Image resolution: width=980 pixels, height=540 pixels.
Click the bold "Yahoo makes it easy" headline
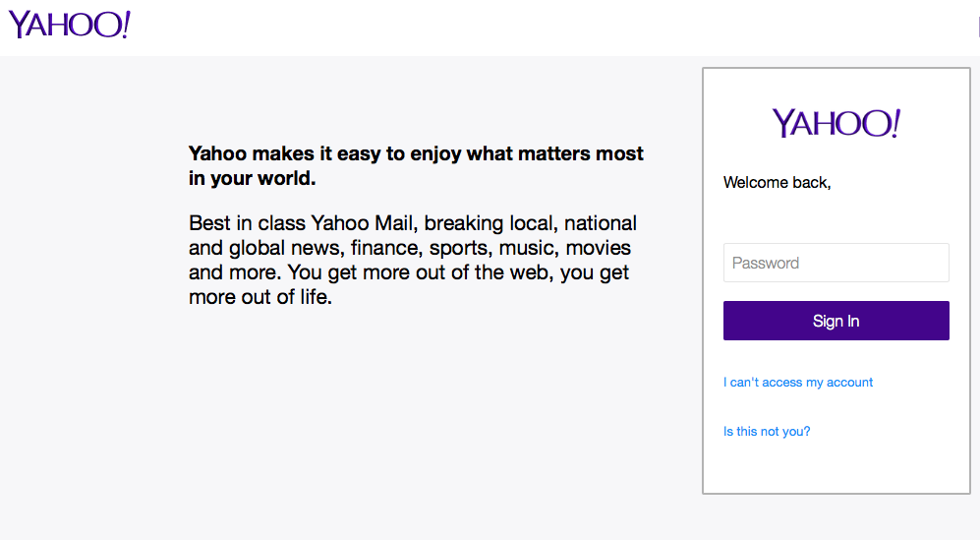(416, 166)
